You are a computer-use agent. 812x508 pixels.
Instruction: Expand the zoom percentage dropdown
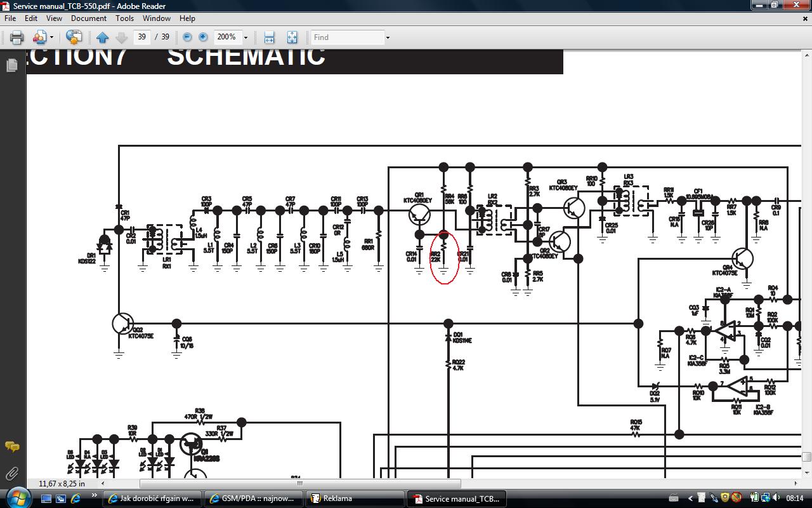(246, 37)
